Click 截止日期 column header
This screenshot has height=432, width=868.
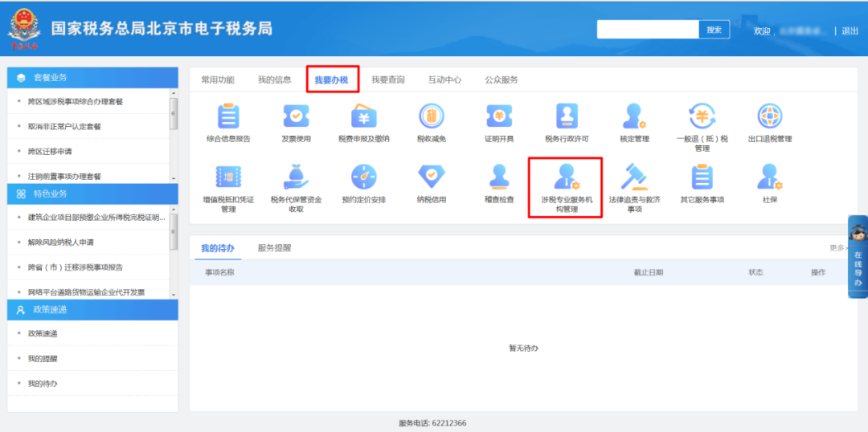point(649,273)
